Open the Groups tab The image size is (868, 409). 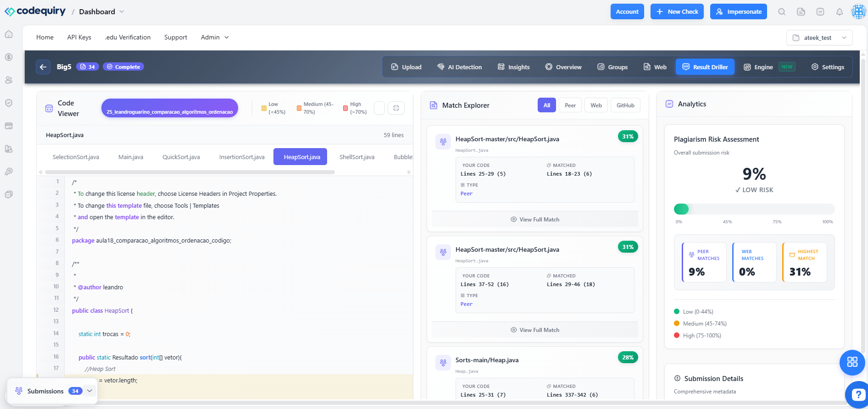point(612,67)
